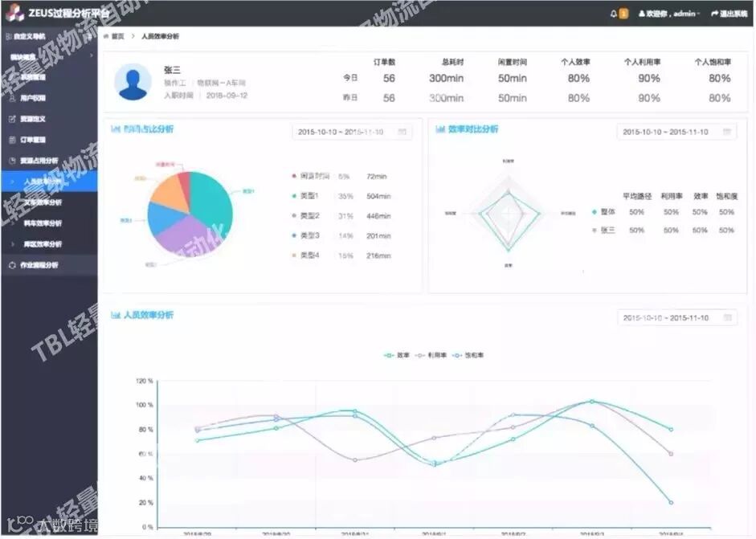Select 料车效率分析 in the sidebar
756x539 pixels.
click(x=49, y=223)
